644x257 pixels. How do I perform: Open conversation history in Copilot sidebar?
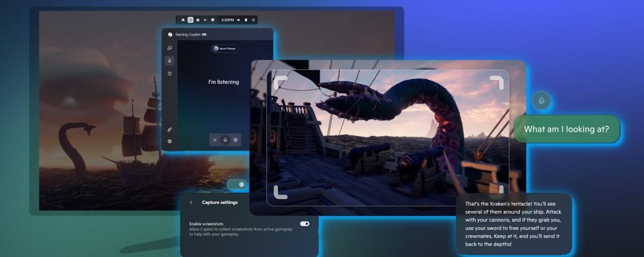click(170, 74)
